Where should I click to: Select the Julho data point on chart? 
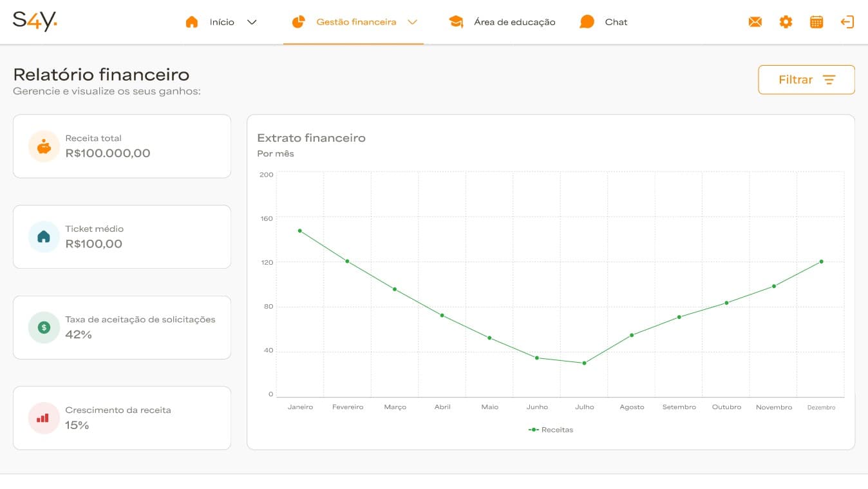point(584,363)
